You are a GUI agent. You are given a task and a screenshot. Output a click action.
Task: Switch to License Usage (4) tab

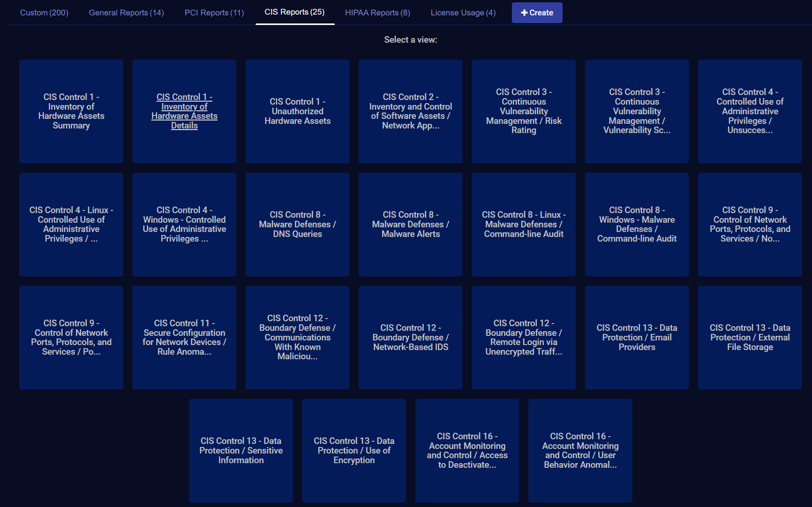(463, 13)
